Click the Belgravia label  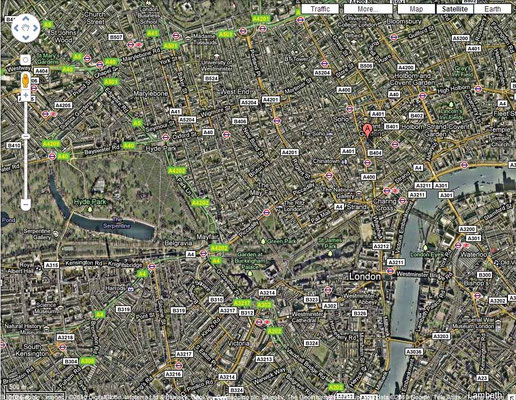pos(179,243)
